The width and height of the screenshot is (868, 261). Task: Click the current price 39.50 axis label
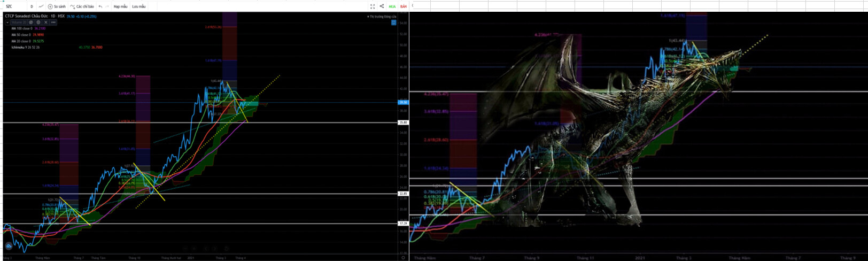[x=404, y=102]
